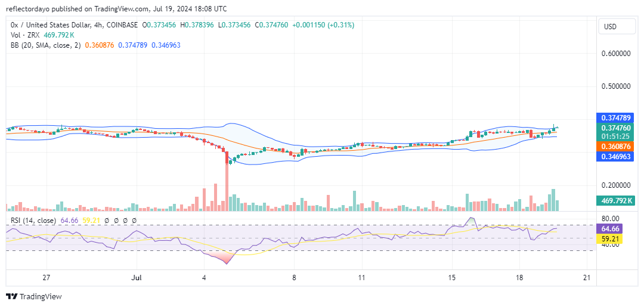Select the RSI (14, close) indicator label
Screen dimensions: 644x307
[33, 221]
